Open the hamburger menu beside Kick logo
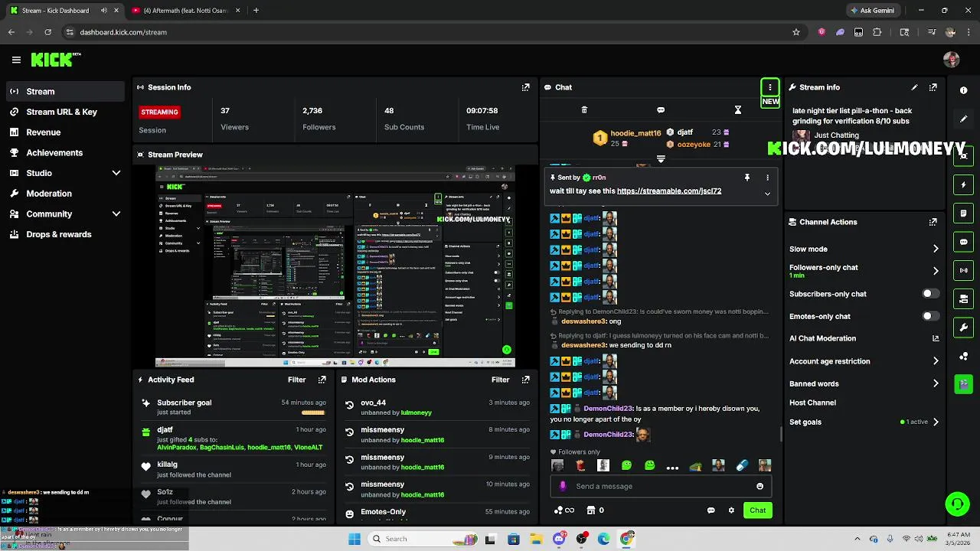980x551 pixels. point(16,60)
